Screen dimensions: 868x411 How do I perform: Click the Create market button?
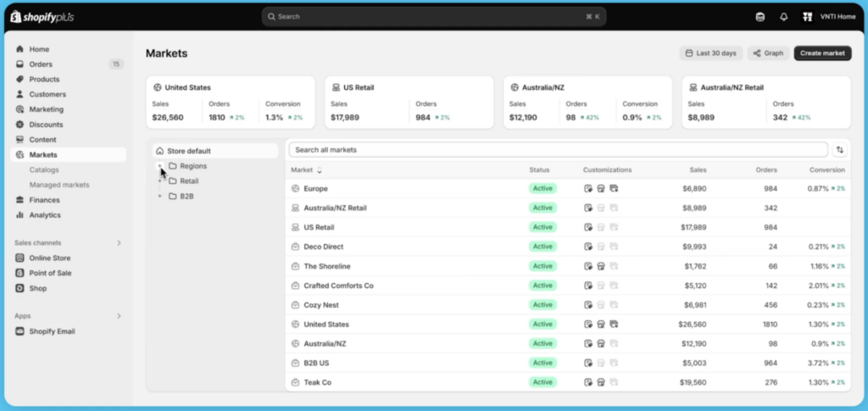[x=822, y=53]
